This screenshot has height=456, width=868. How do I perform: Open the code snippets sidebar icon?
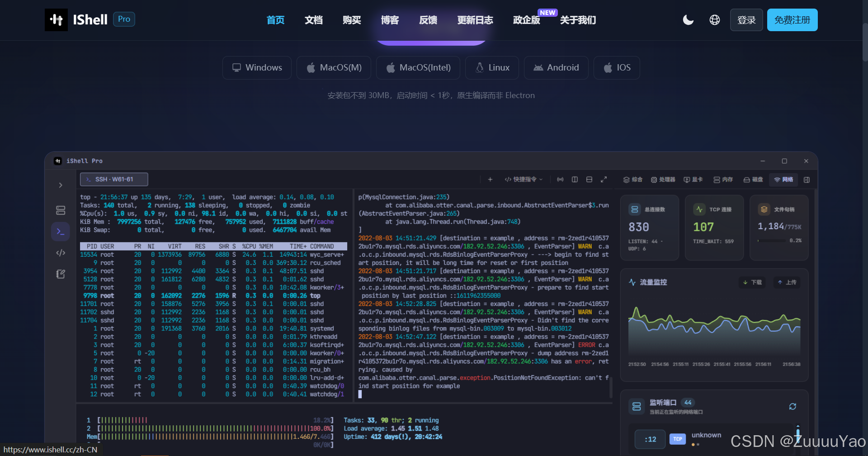(x=61, y=253)
